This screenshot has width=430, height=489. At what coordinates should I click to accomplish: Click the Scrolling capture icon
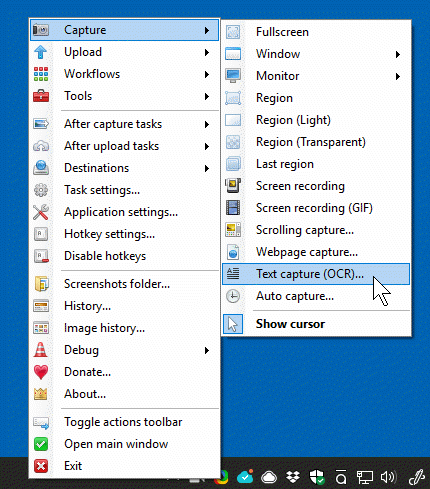pos(233,230)
